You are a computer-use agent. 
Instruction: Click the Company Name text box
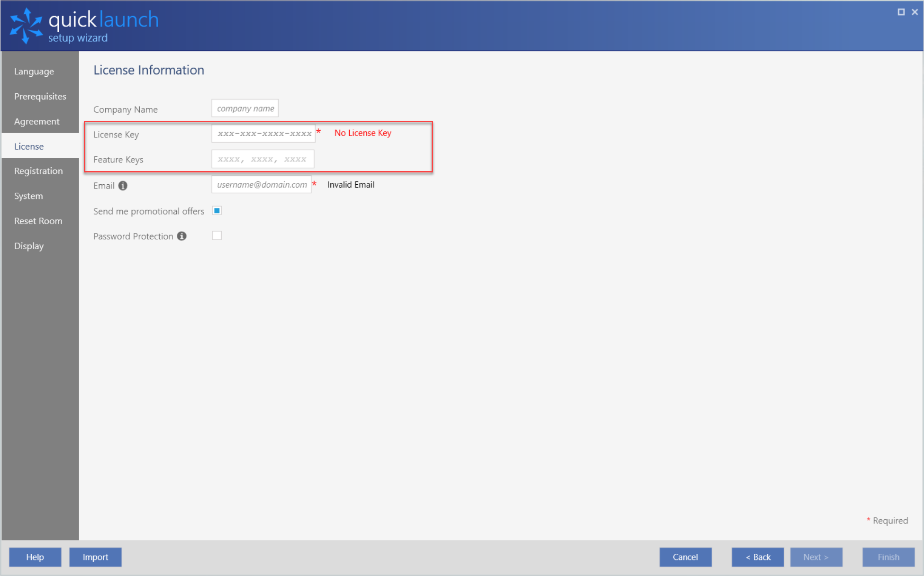(245, 108)
